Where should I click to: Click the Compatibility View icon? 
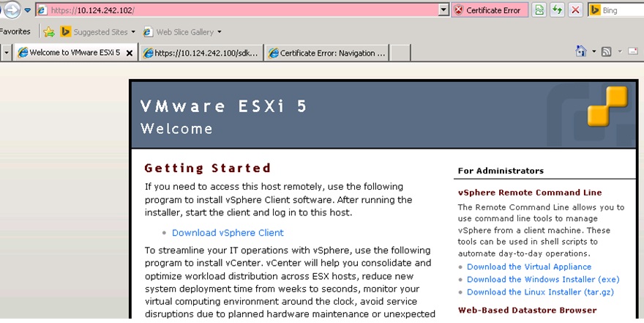[x=539, y=10]
